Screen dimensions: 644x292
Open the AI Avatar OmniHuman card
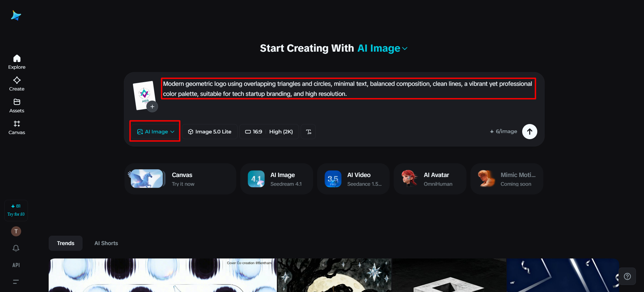tap(430, 179)
